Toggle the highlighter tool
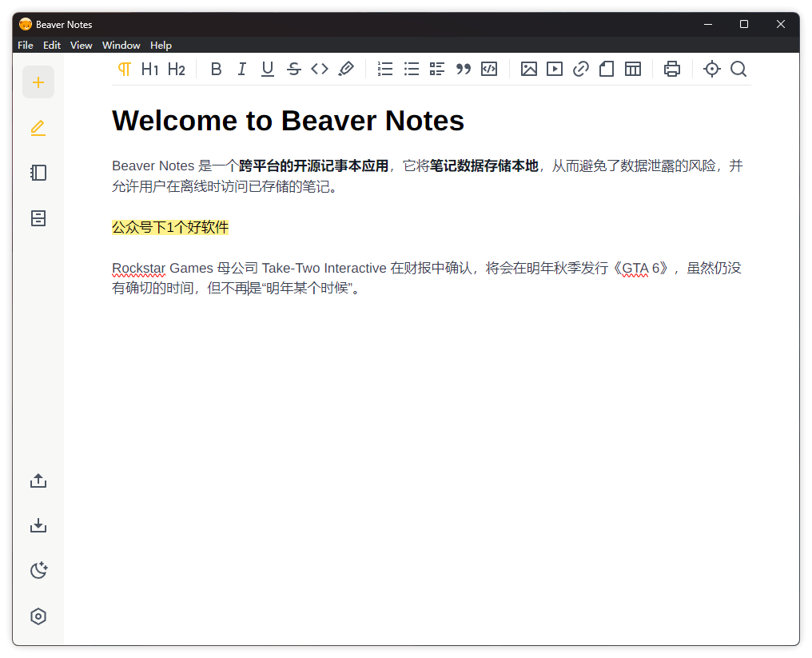812x658 pixels. 346,69
